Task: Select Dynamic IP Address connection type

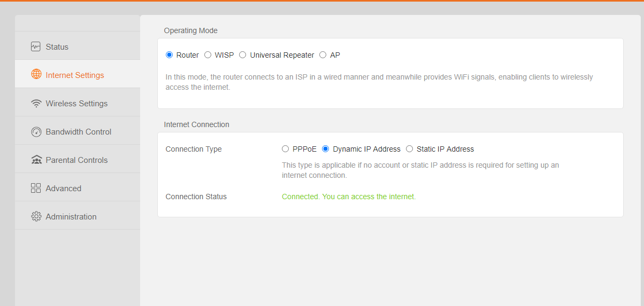Action: click(x=326, y=149)
